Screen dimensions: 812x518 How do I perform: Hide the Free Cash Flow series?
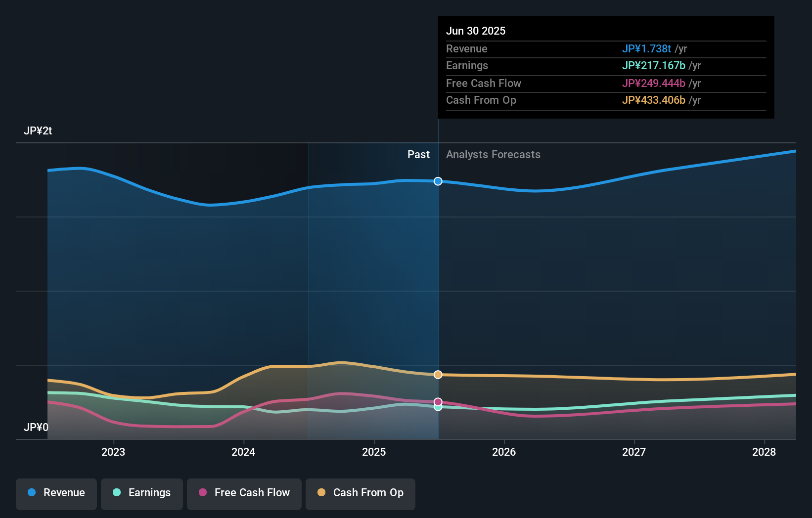244,493
